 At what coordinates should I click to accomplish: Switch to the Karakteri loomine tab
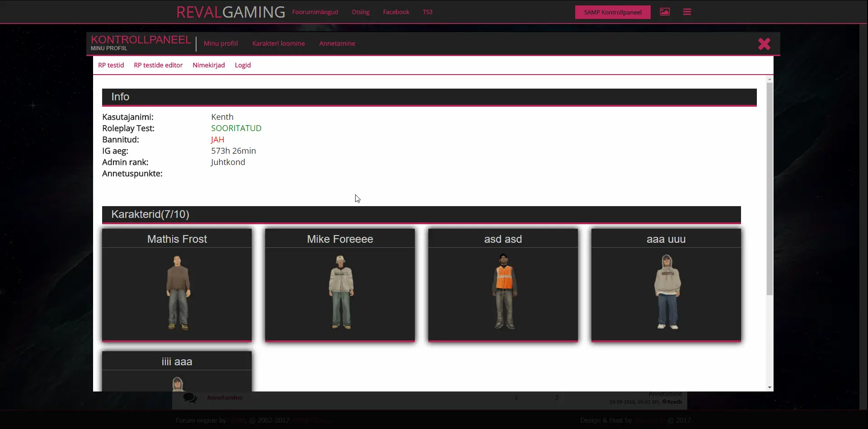(x=278, y=43)
